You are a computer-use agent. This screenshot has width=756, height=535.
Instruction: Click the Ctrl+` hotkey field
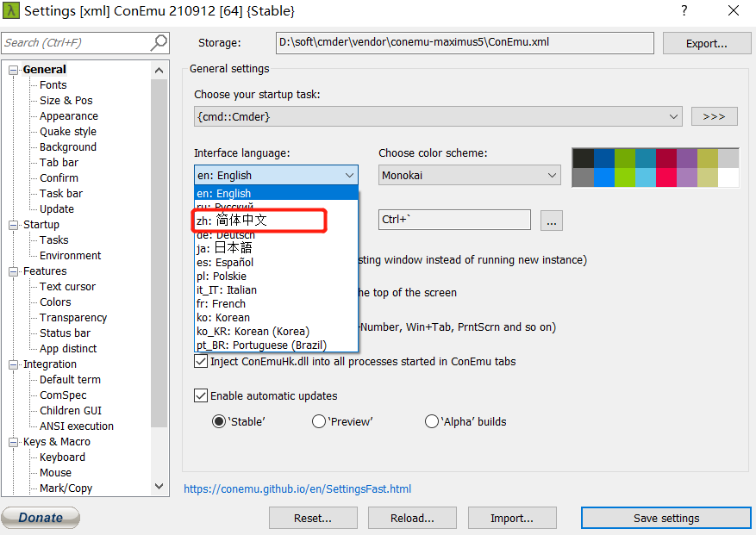tap(454, 220)
